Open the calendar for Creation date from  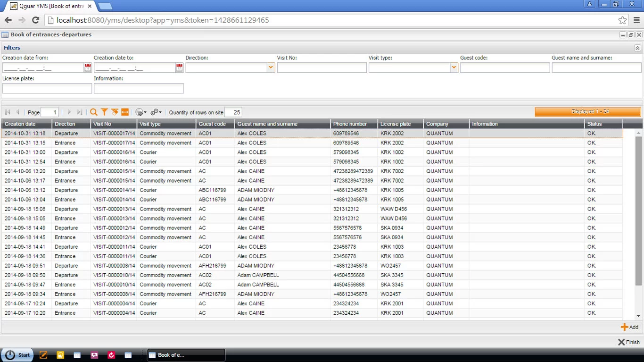point(88,67)
